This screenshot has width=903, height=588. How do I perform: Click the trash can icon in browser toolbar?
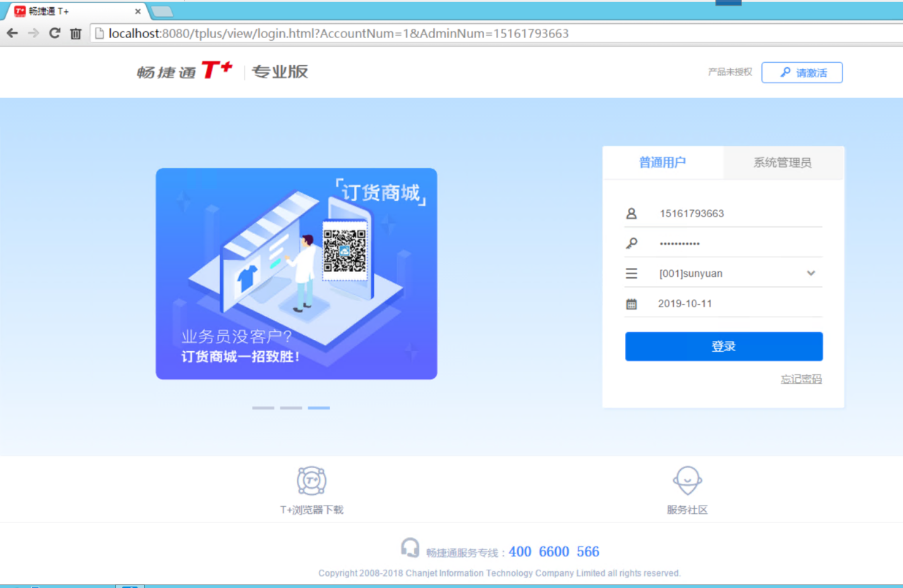(75, 33)
